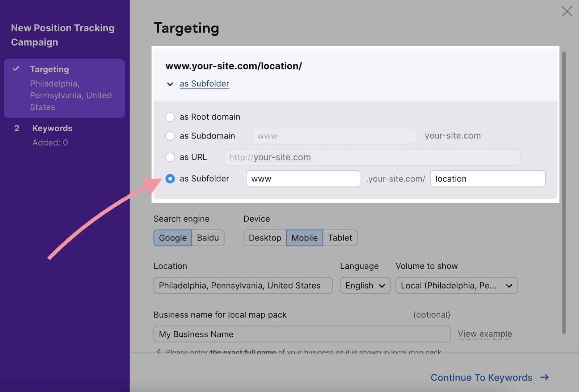Open the English language dropdown
The image size is (579, 392).
pos(365,286)
